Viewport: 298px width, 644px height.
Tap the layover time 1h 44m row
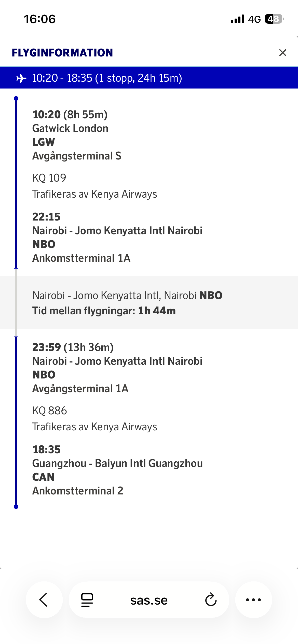click(x=104, y=311)
